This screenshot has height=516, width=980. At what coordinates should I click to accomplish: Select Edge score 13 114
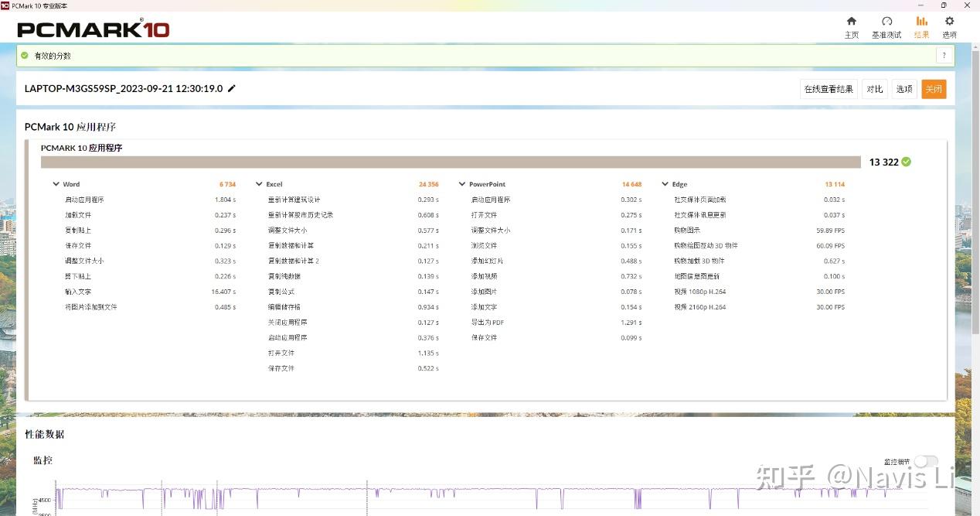(x=835, y=184)
